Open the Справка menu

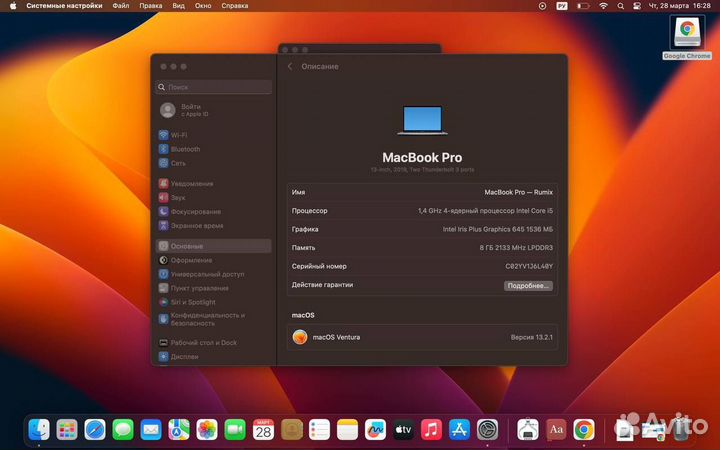[235, 6]
